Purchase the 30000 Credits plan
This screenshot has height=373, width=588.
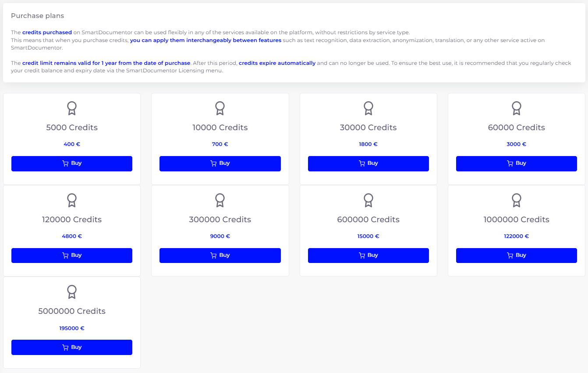pyautogui.click(x=368, y=163)
